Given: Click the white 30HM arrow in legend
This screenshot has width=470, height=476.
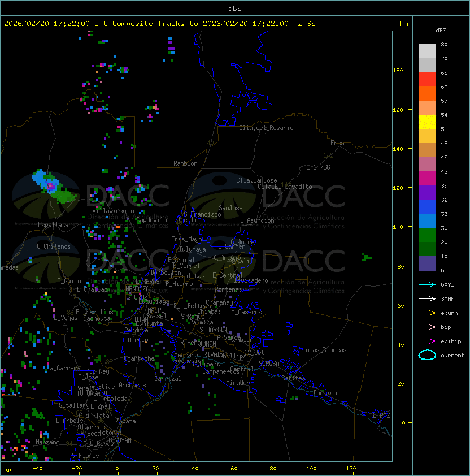Looking at the screenshot, I should (427, 299).
